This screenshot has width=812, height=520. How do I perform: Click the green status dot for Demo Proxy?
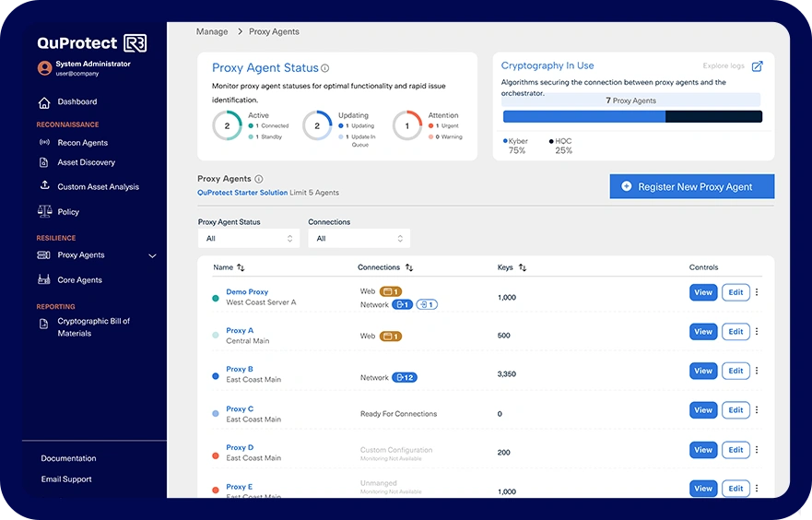[216, 298]
